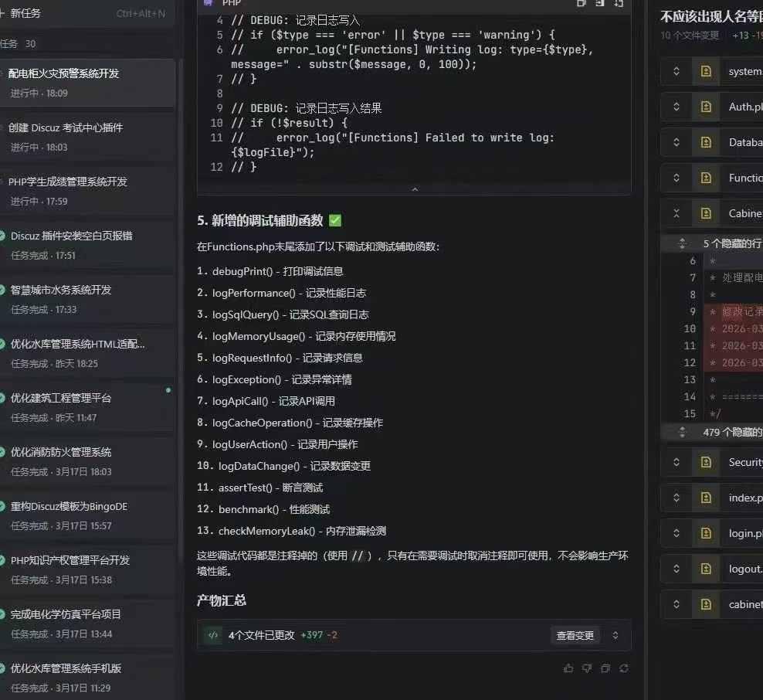
Task: Click the index.php modified-file icon
Action: click(706, 498)
